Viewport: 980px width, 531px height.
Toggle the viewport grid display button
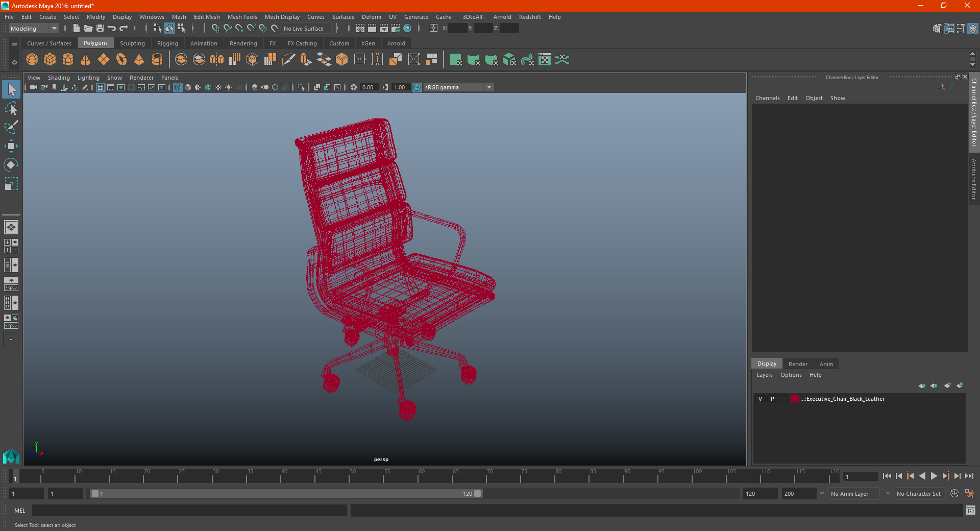[101, 87]
